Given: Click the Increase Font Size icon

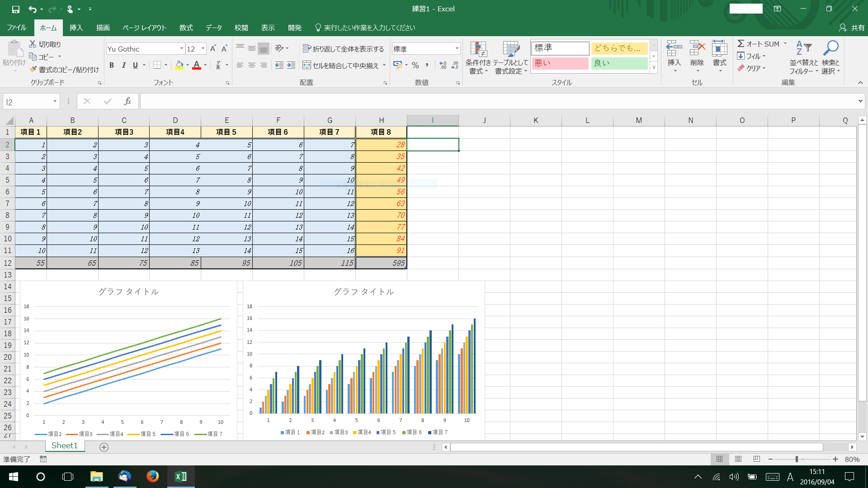Looking at the screenshot, I should click(x=213, y=49).
